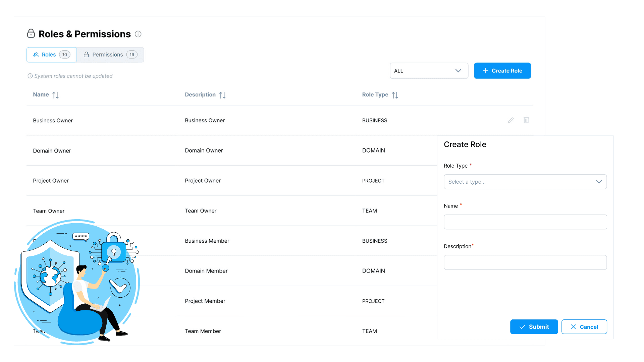644x362 pixels.
Task: Click the info circle icon next to system roles notice
Action: click(30, 75)
